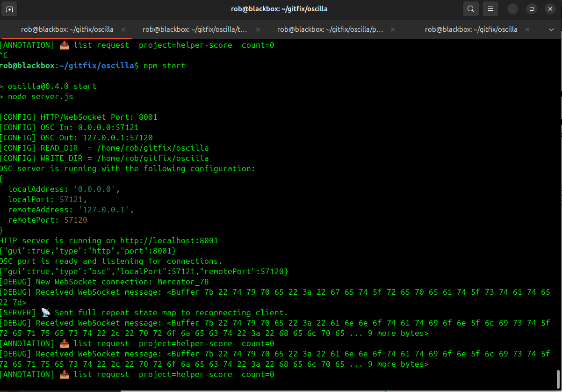562x392 pixels.
Task: Switch to the first ~/gitfix/oscilla tab
Action: tap(67, 29)
